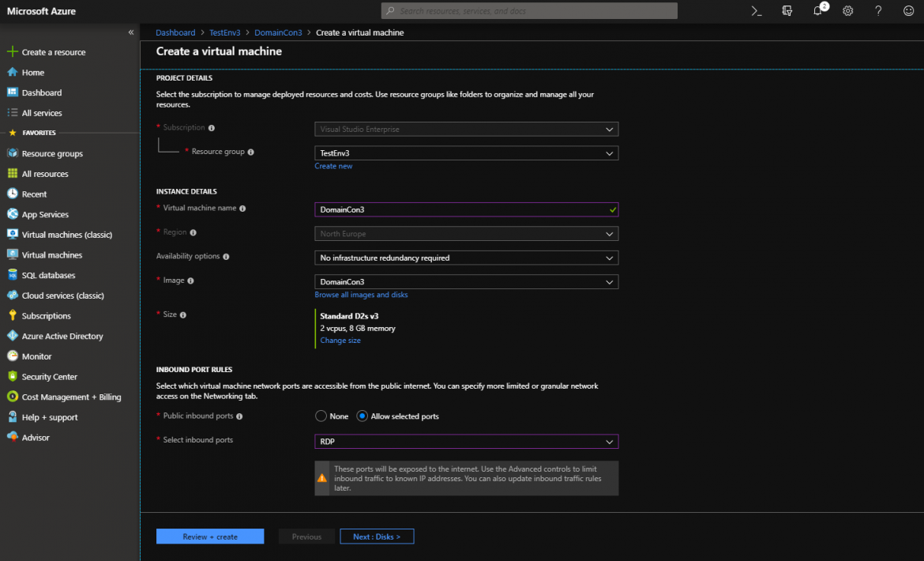Screen dimensions: 924x561
Task: Show info tooltip for Availability options
Action: pyautogui.click(x=226, y=257)
